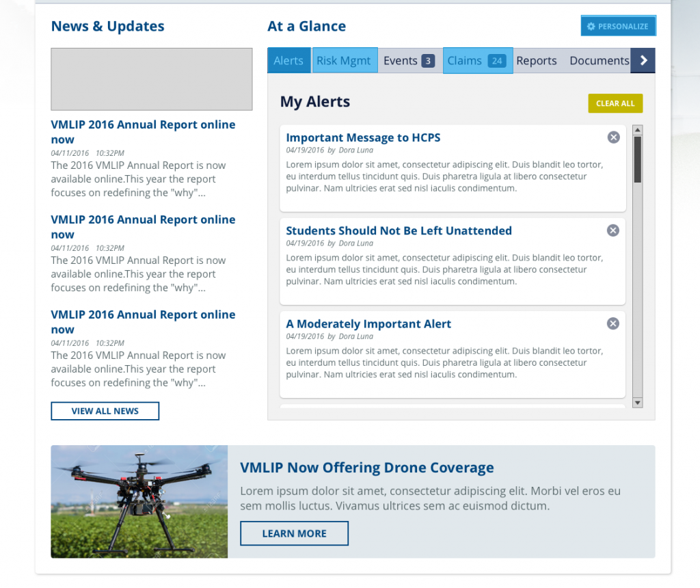700x588 pixels.
Task: Switch to the Alerts tab
Action: 289,60
